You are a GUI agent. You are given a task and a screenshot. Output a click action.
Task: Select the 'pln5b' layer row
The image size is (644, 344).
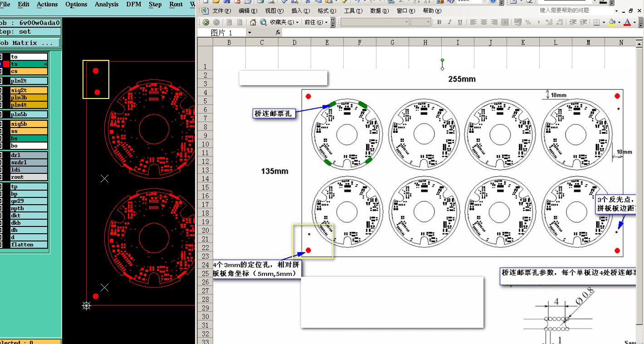[29, 114]
